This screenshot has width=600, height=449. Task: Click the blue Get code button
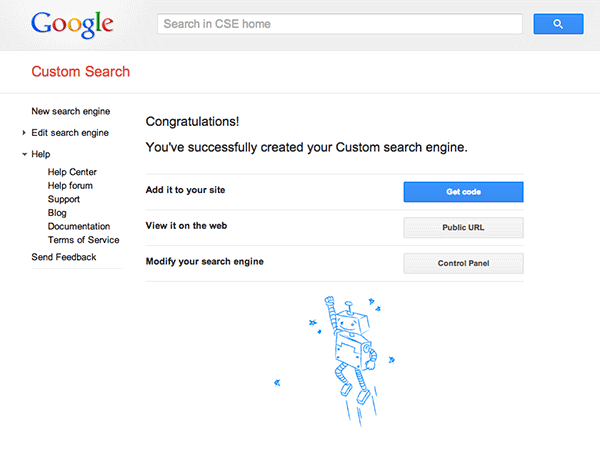[x=463, y=192]
